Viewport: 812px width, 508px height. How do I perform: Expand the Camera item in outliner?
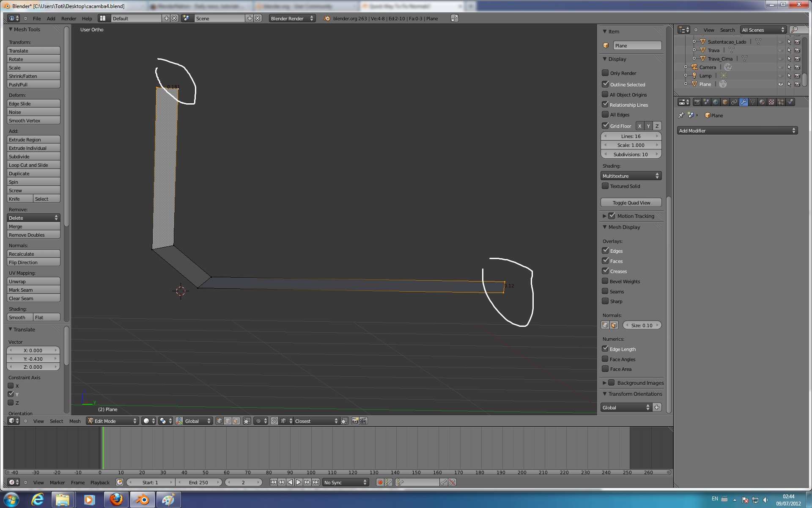tap(686, 67)
